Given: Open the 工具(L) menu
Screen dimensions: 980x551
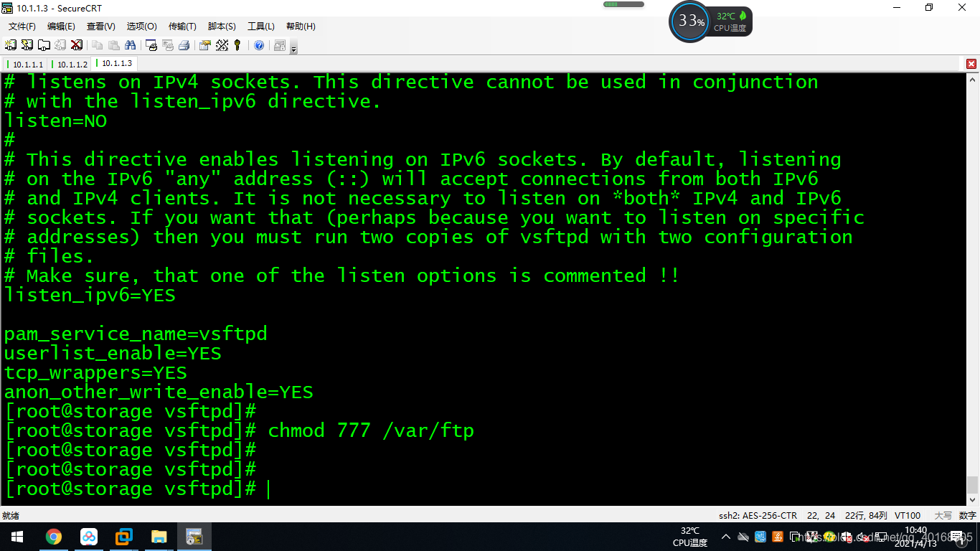Looking at the screenshot, I should [x=261, y=27].
